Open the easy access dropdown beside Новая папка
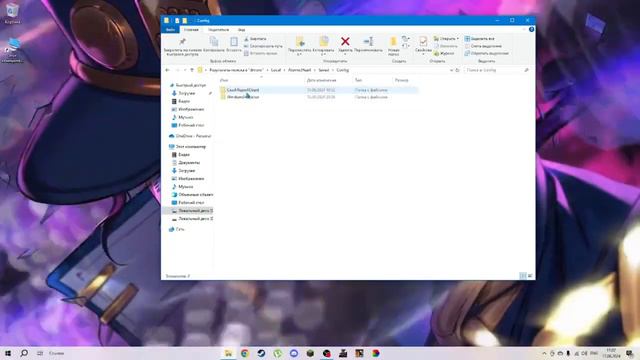Screen dimensions: 640x360 click(x=406, y=46)
